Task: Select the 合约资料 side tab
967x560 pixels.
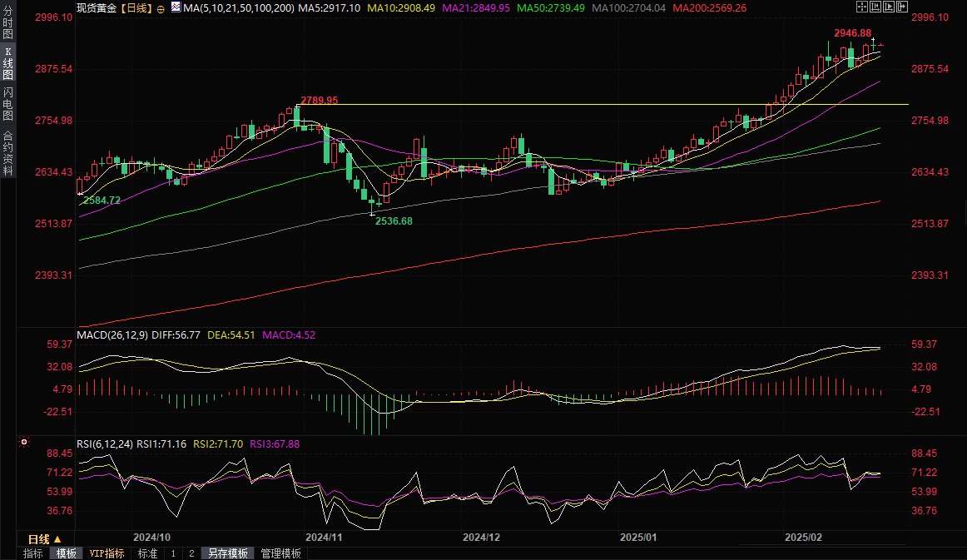Action: pyautogui.click(x=7, y=153)
